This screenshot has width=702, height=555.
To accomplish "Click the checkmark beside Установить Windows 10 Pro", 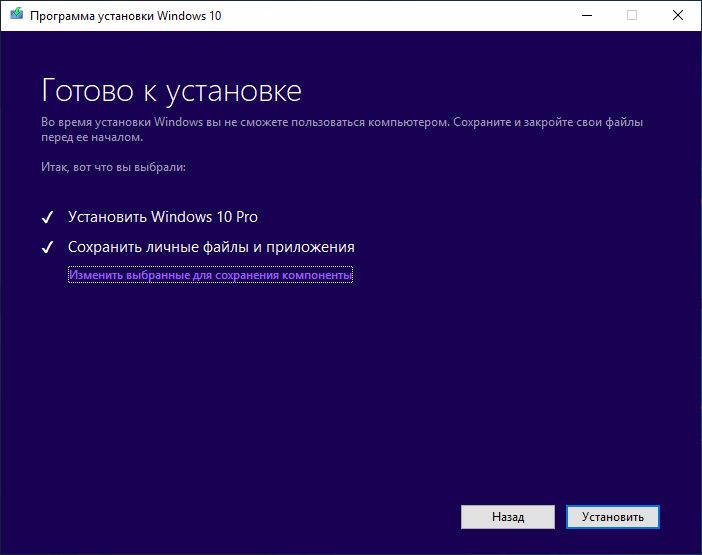I will 47,217.
